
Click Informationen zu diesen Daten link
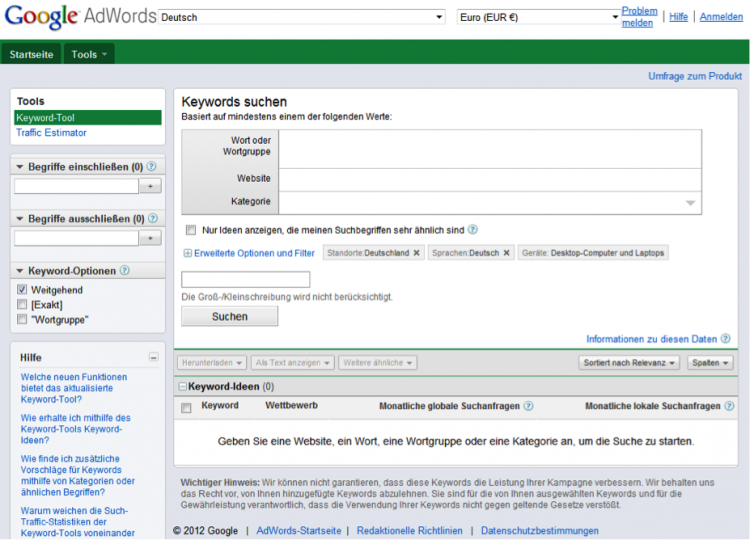pyautogui.click(x=651, y=339)
